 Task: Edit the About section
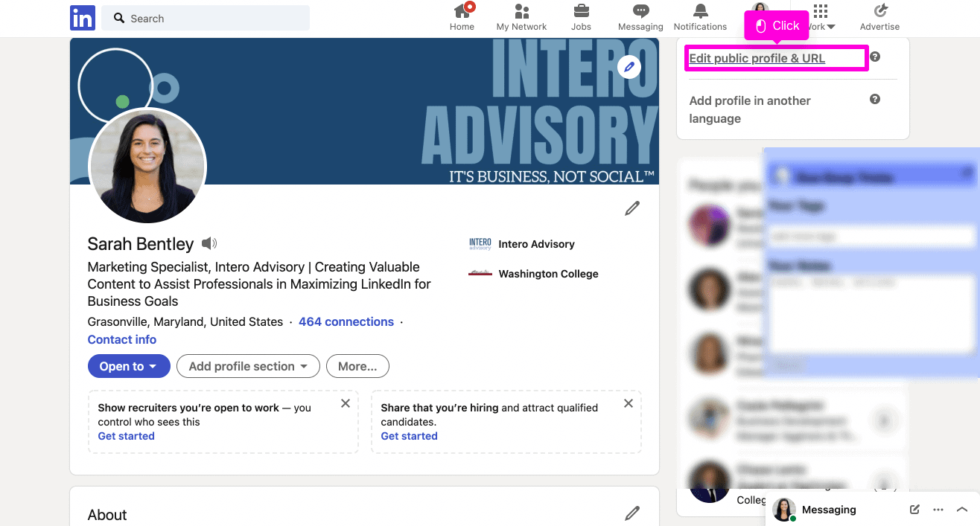click(x=632, y=513)
